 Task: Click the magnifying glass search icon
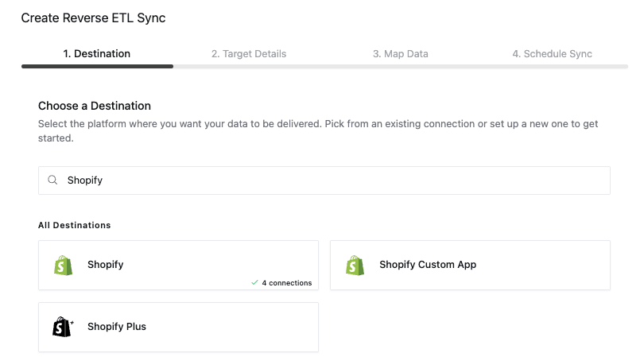pyautogui.click(x=52, y=180)
